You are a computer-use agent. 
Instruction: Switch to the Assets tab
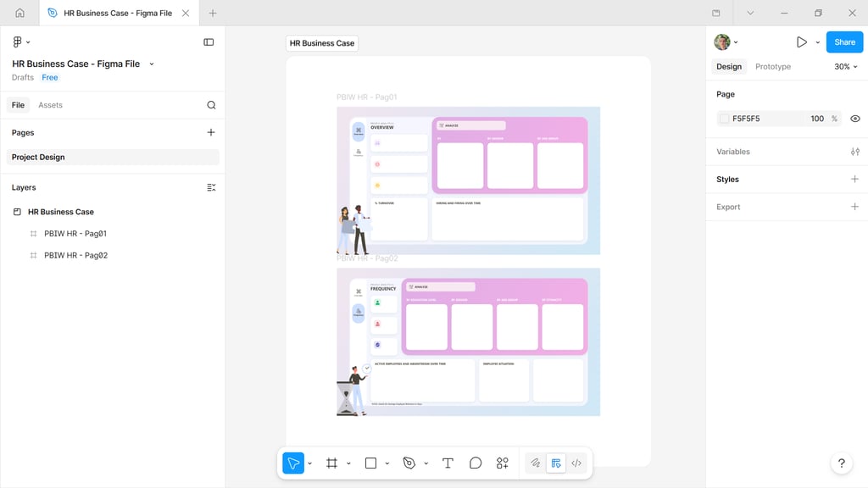click(51, 104)
